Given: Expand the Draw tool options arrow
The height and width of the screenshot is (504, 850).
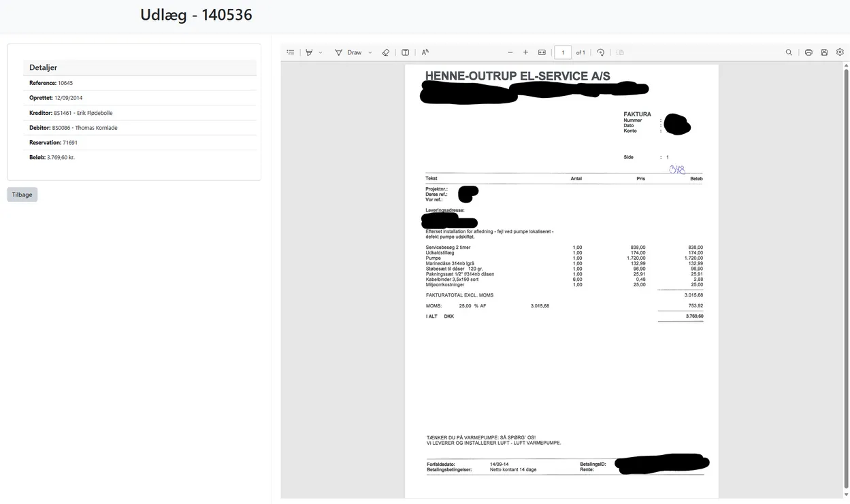Looking at the screenshot, I should coord(370,52).
